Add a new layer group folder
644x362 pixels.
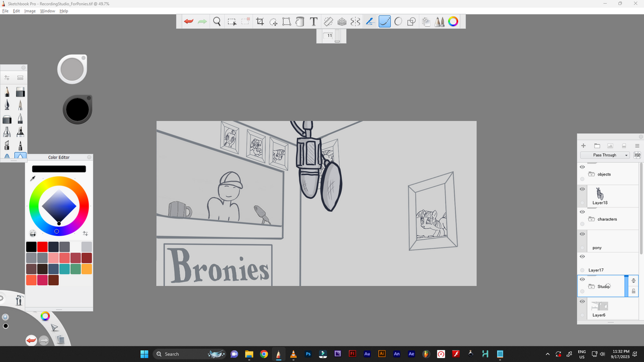(597, 146)
